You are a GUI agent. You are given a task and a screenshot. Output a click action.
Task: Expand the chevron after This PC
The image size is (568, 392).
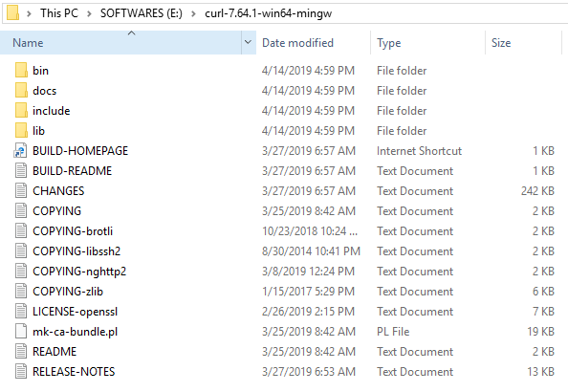[89, 13]
